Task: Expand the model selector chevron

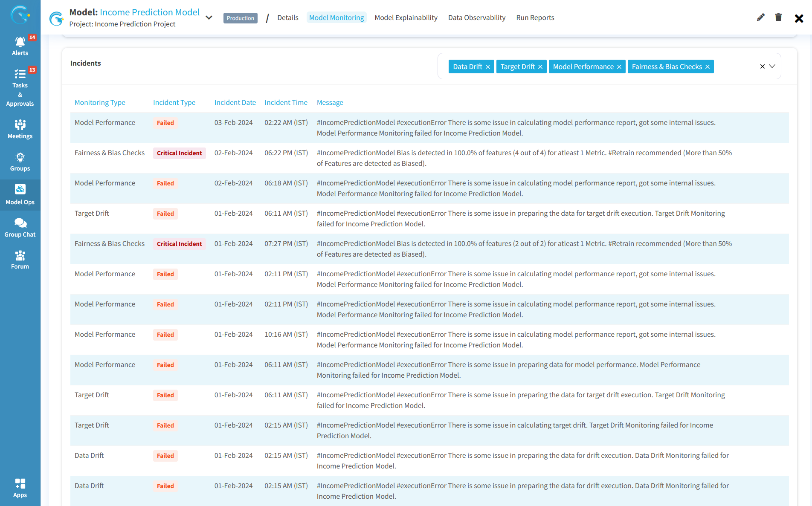Action: click(209, 18)
